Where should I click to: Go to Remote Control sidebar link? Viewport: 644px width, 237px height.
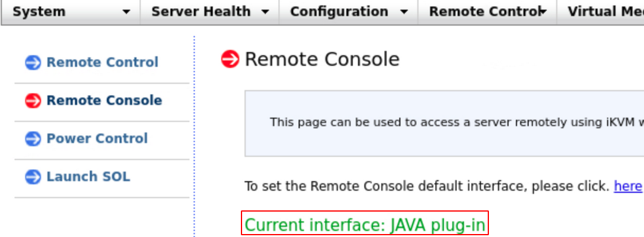point(102,63)
